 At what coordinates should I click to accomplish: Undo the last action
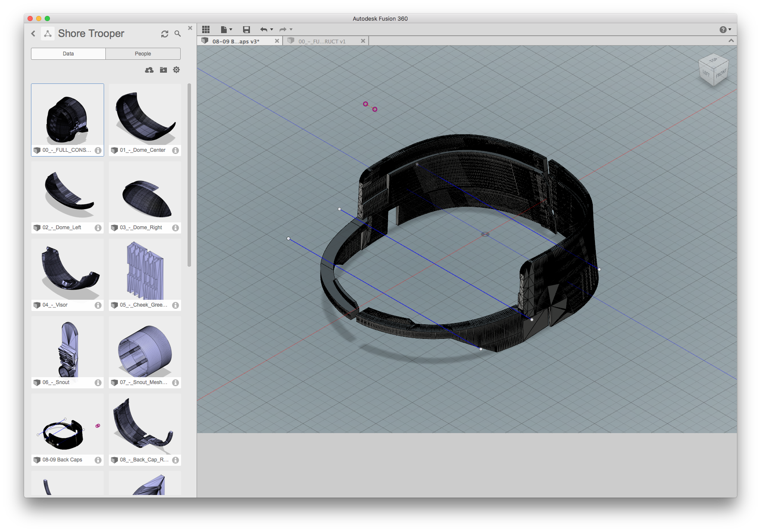(264, 29)
